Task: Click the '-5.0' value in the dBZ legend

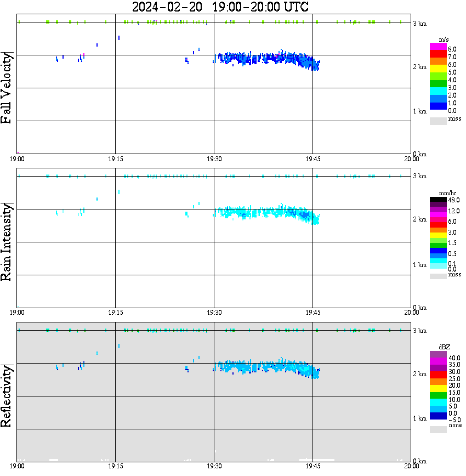Action: (x=454, y=420)
